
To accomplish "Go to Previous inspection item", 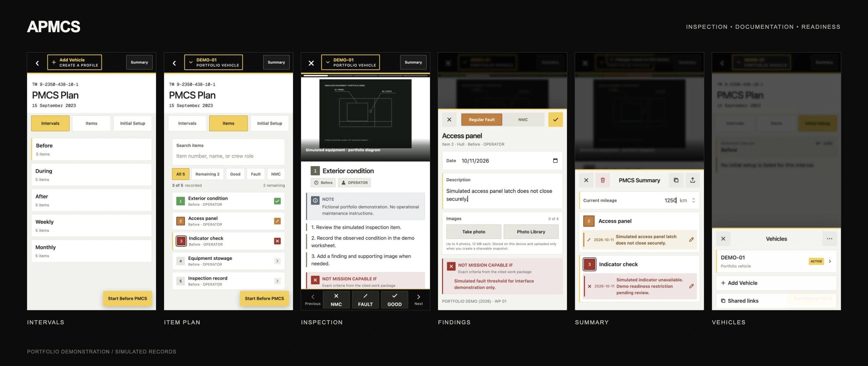I will [x=313, y=300].
